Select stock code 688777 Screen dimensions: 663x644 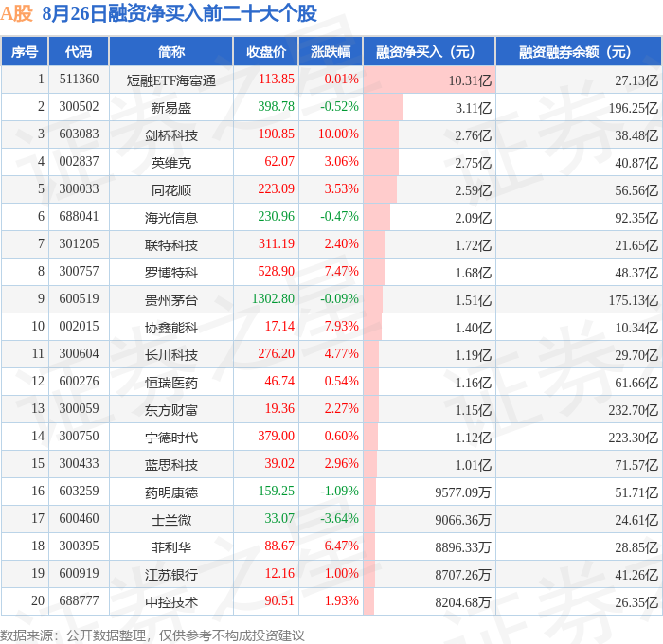pyautogui.click(x=79, y=600)
